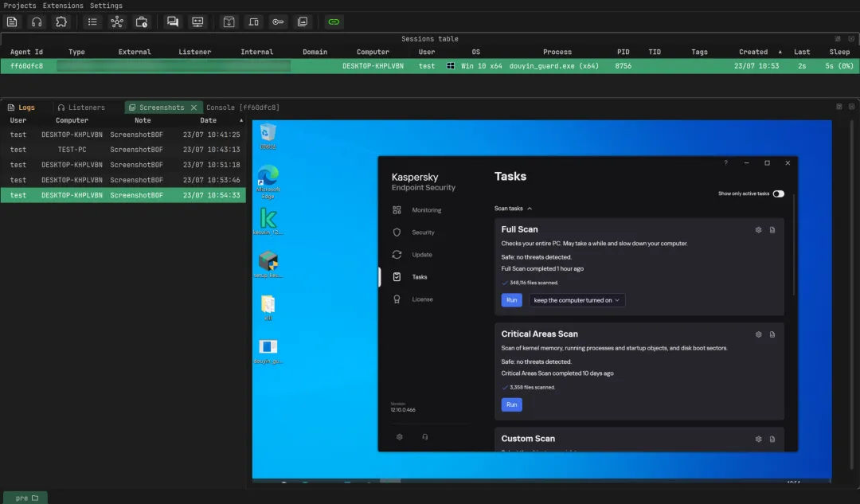This screenshot has height=504, width=860.
Task: Click the monitor tunnels toolbar icon
Action: click(x=197, y=22)
